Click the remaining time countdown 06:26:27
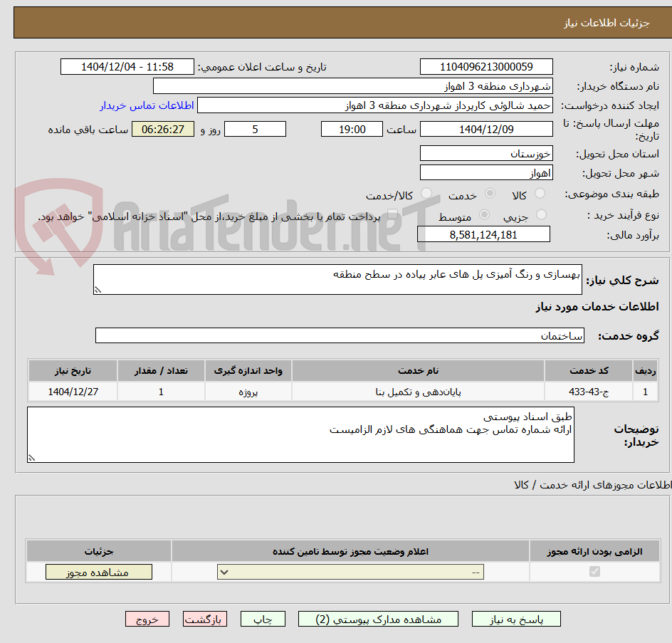Viewport: 672px width, 643px height. coord(163,129)
